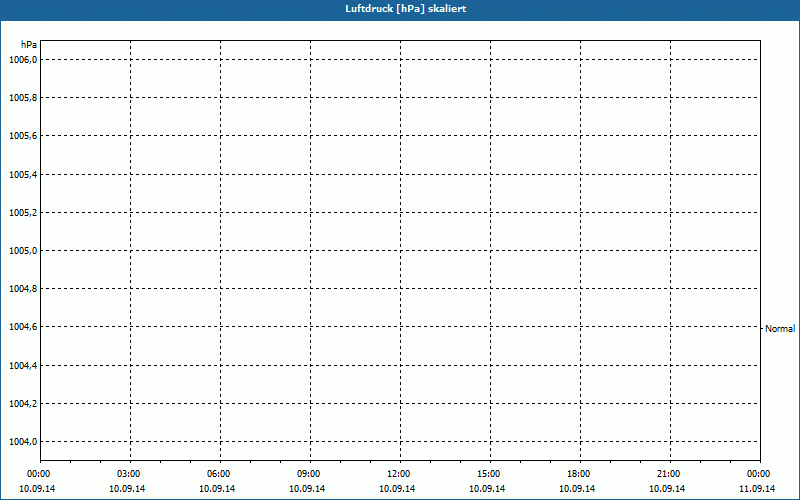
Task: Click the 06:00 time label
Action: (x=219, y=474)
